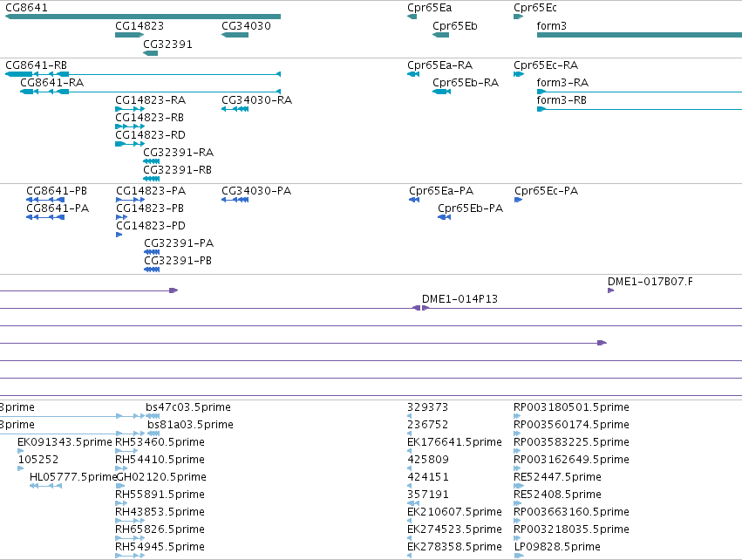
Task: Select the CG8641 gene bar
Action: [x=143, y=17]
